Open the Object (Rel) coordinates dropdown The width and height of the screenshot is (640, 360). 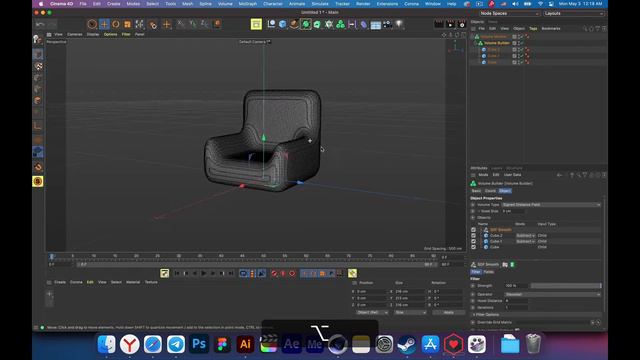[x=372, y=312]
